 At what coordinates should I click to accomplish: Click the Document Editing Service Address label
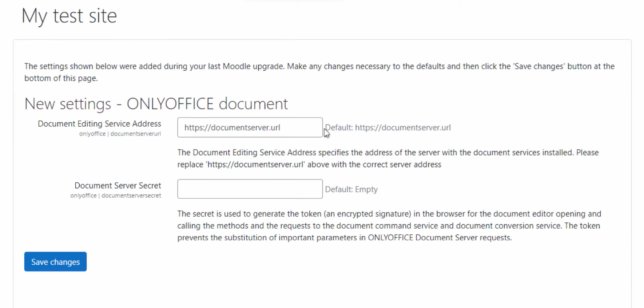click(x=99, y=124)
